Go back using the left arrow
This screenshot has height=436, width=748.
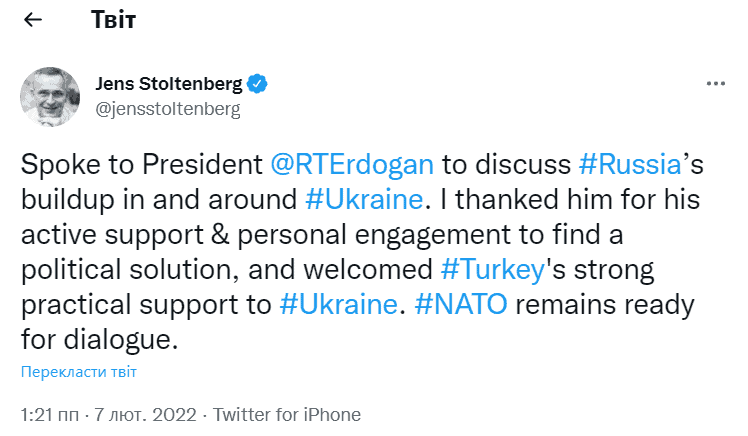33,21
